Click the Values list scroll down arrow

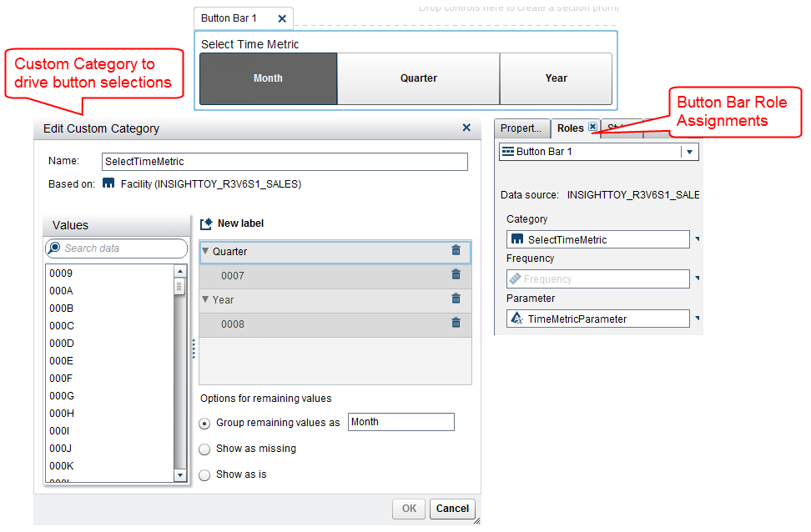[x=180, y=475]
